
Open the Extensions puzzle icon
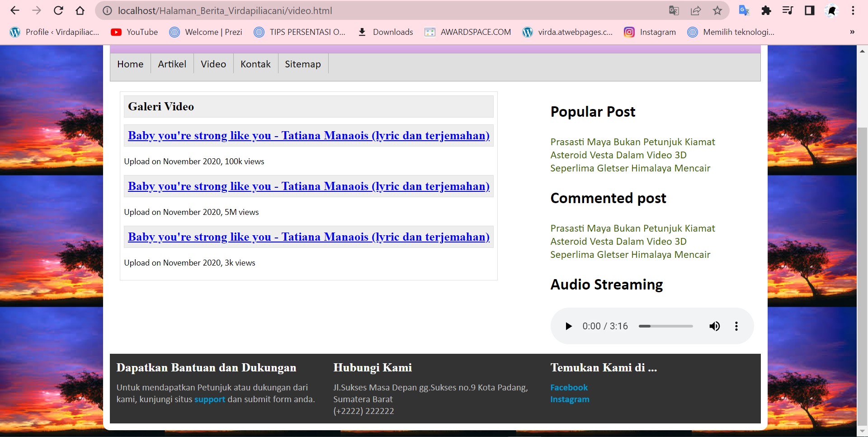coord(766,10)
